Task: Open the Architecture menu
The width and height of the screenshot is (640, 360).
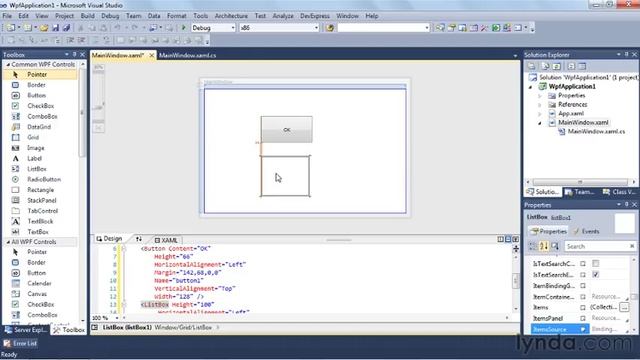Action: (231, 16)
